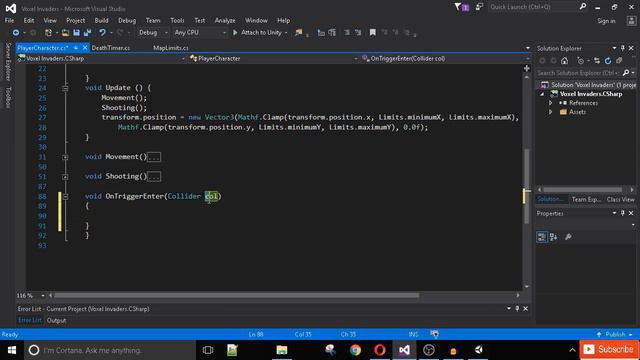
Task: Click the search magnifier in Solution Explorer search box
Action: pos(626,73)
